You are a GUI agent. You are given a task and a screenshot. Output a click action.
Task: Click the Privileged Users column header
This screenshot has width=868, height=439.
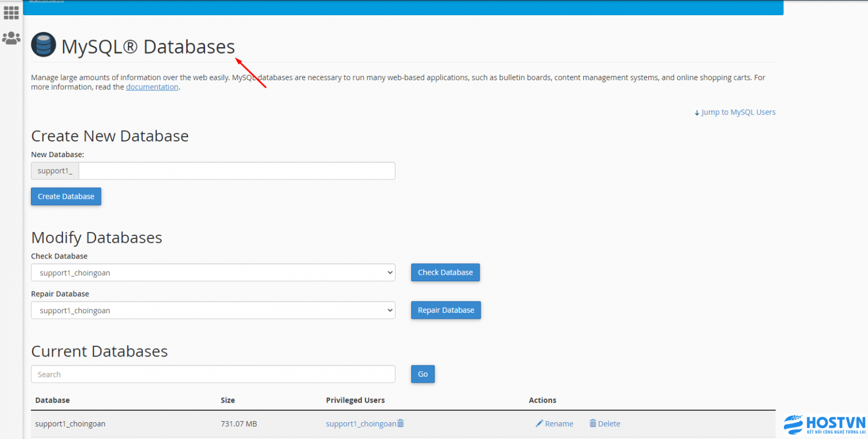click(355, 400)
